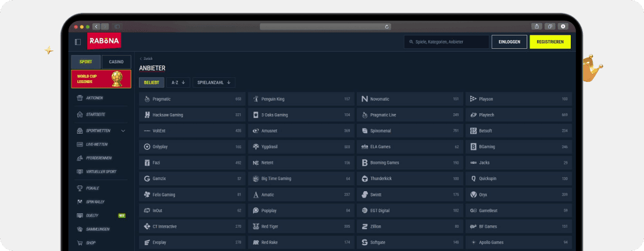
Task: Click the Pferderennen horse icon
Action: click(x=80, y=158)
